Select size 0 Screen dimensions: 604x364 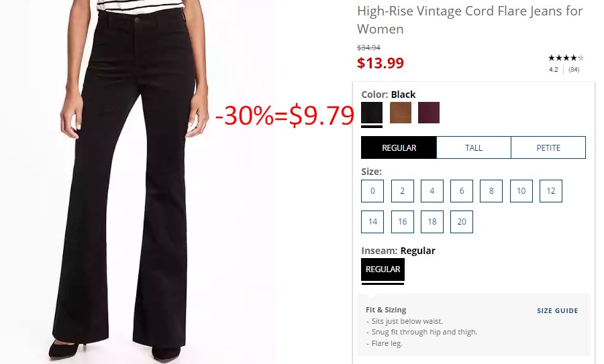click(x=372, y=191)
